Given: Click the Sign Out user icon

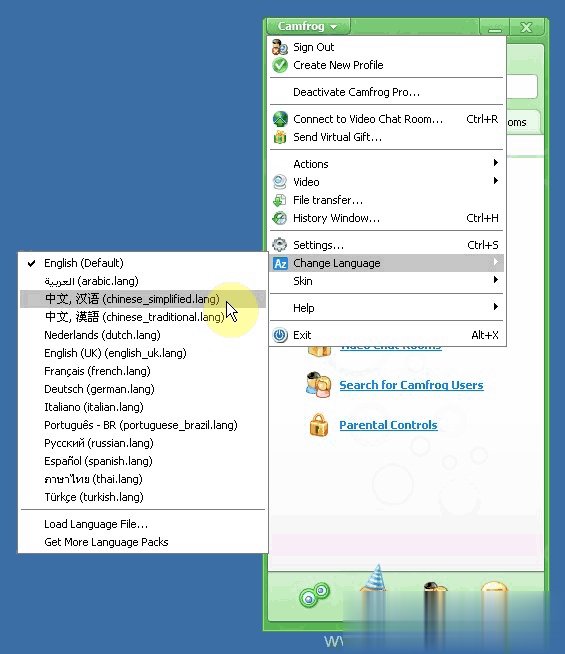Looking at the screenshot, I should (280, 47).
